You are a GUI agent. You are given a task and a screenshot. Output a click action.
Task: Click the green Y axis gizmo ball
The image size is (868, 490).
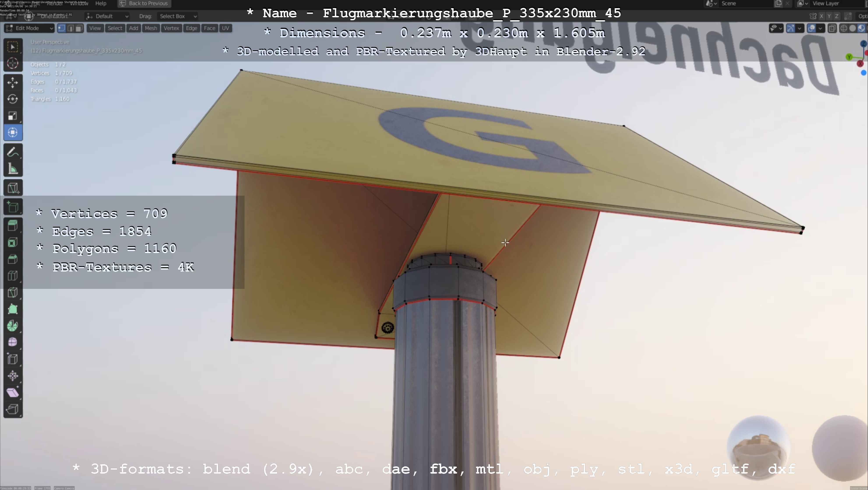tap(849, 57)
